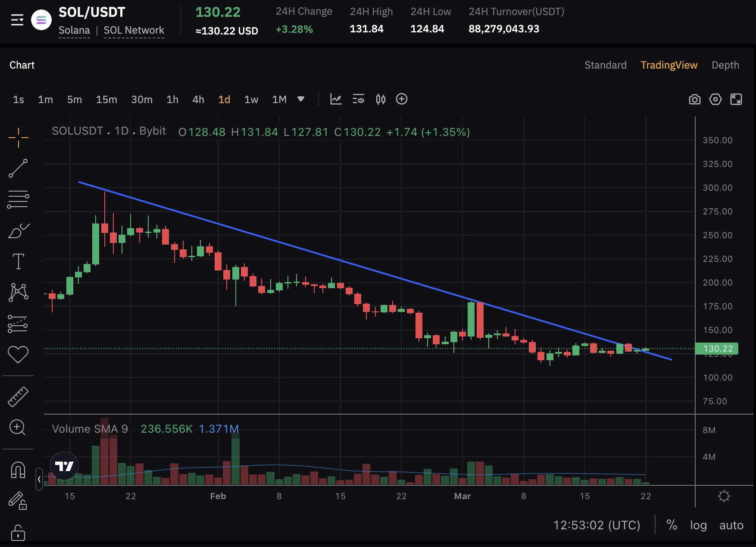Select the 5m timeframe
This screenshot has width=756, height=547.
pos(75,100)
